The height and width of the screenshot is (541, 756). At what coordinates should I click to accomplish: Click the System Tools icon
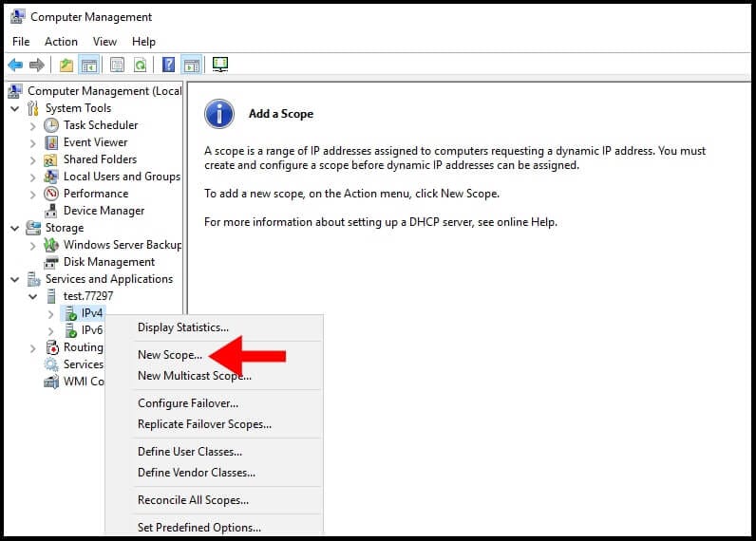tap(33, 108)
